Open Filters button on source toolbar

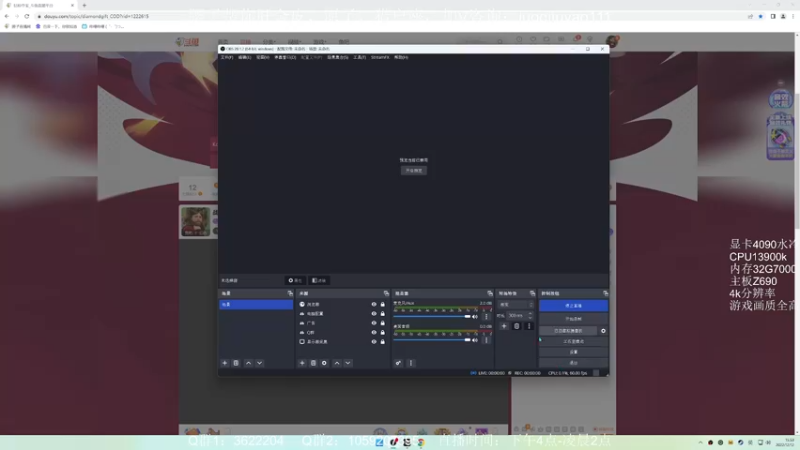[319, 280]
